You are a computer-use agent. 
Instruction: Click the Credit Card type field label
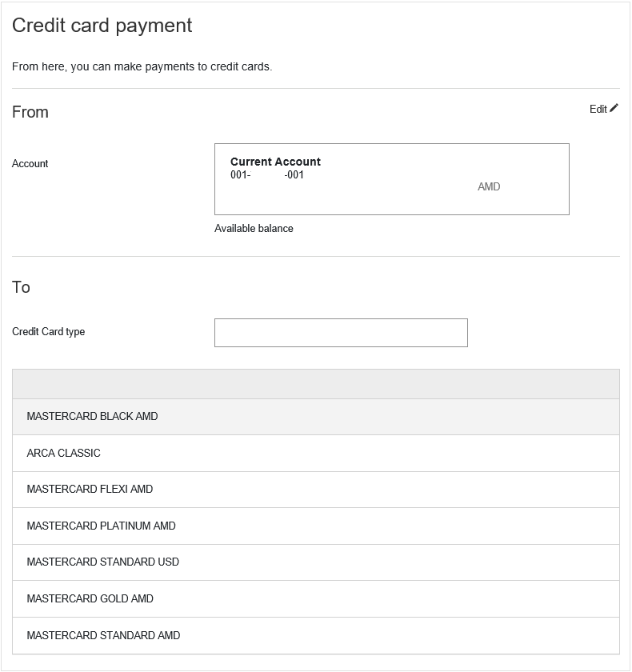click(49, 332)
